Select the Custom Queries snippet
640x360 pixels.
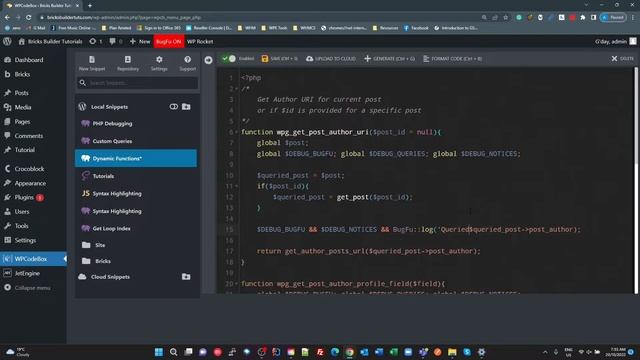(136, 141)
